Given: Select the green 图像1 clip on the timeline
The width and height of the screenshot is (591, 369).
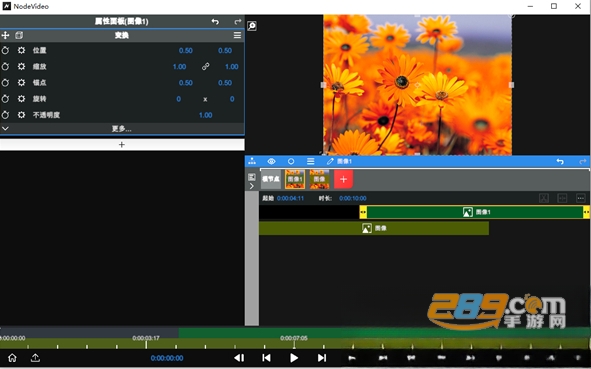Looking at the screenshot, I should pos(475,212).
